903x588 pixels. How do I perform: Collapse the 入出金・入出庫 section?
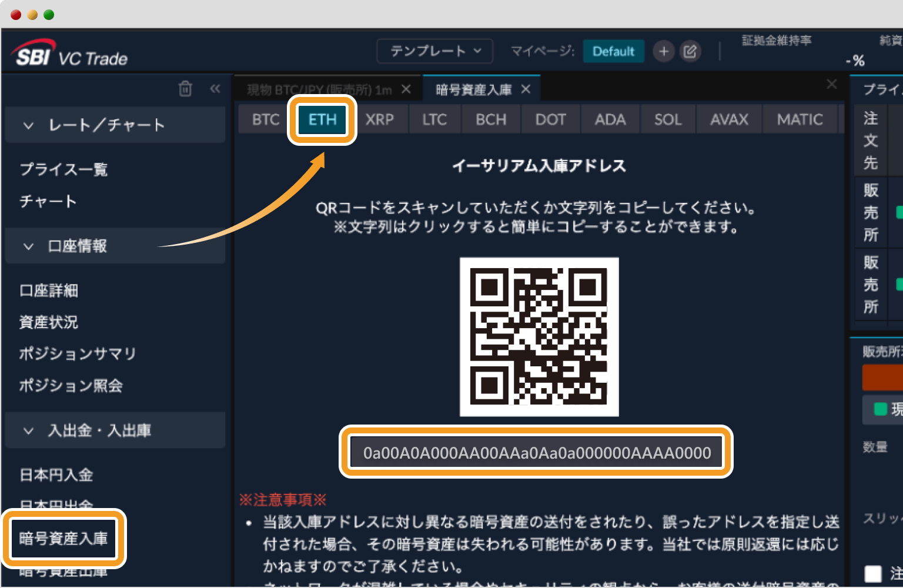click(x=115, y=430)
